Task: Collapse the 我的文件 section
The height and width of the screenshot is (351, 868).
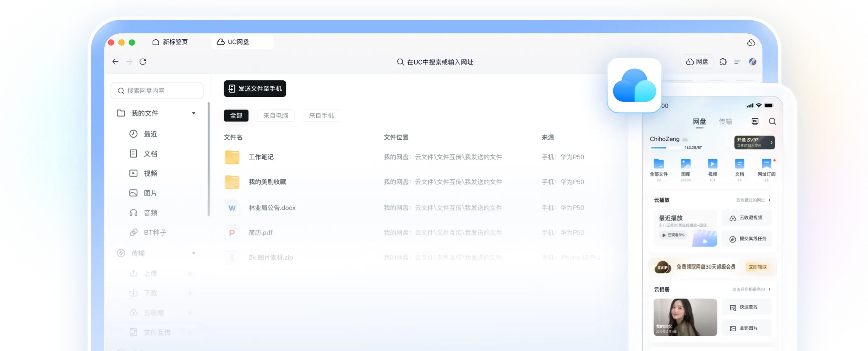Action: click(x=194, y=113)
